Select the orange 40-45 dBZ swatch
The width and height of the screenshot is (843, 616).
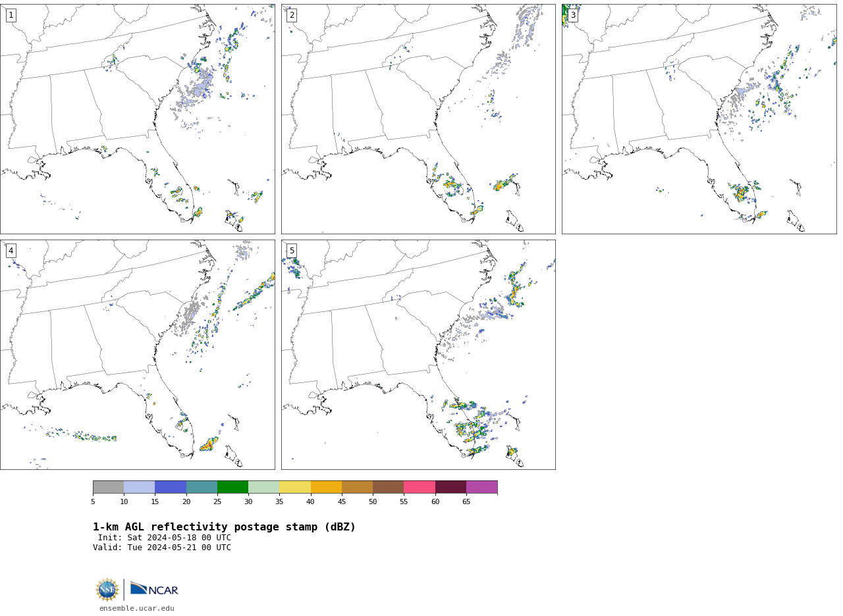pyautogui.click(x=326, y=487)
